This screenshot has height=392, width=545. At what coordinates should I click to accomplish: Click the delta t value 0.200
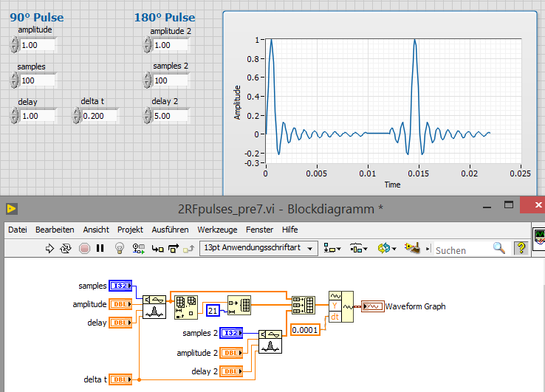point(100,116)
